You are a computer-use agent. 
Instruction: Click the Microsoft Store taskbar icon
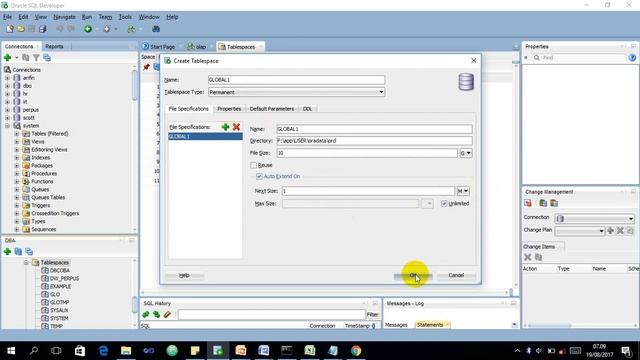pos(80,351)
